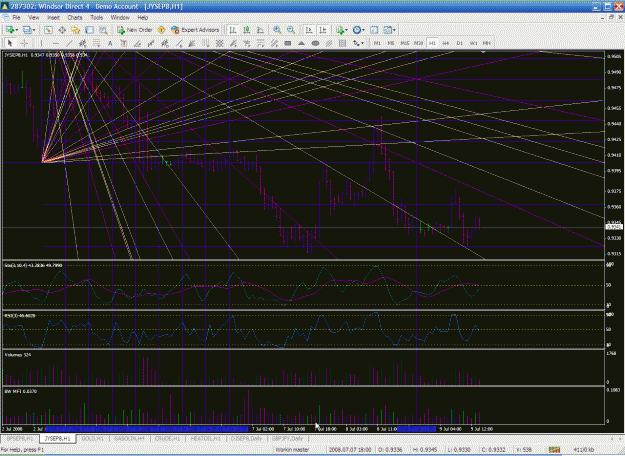The height and width of the screenshot is (456, 625).
Task: Select the arrow Cursor tool
Action: (10, 43)
